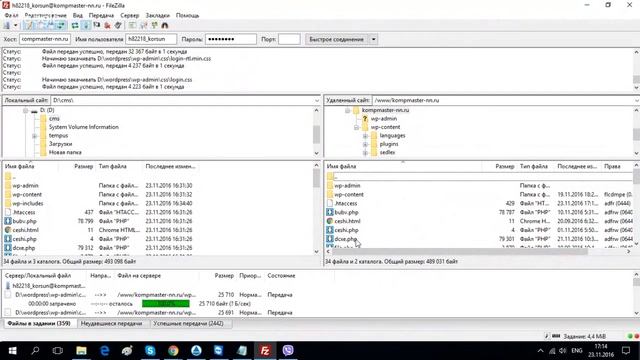Refresh the file and folder lists
The width and height of the screenshot is (640, 360).
coord(75,25)
